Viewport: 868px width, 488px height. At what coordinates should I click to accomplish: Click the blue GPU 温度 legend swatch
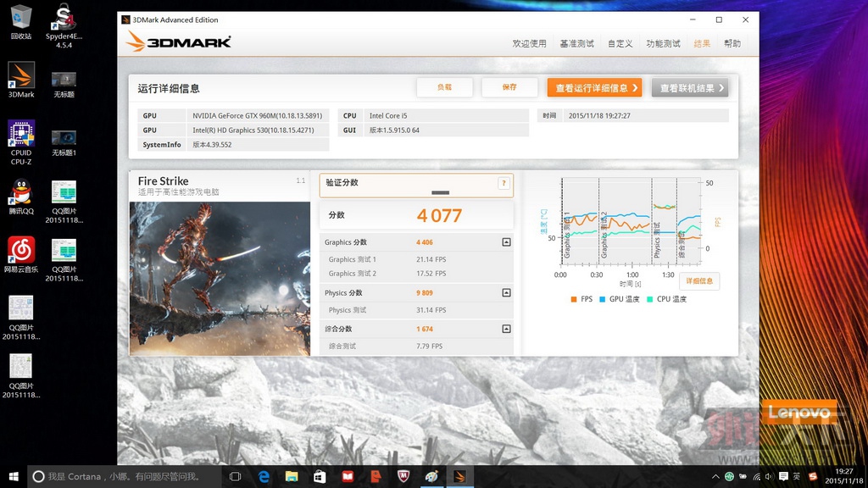tap(603, 299)
